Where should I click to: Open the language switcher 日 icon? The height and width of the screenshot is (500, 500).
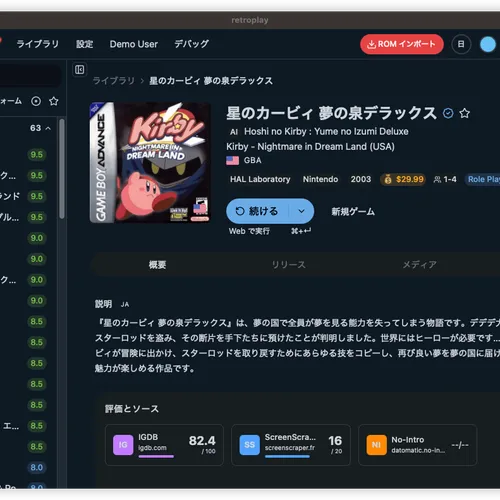point(461,44)
